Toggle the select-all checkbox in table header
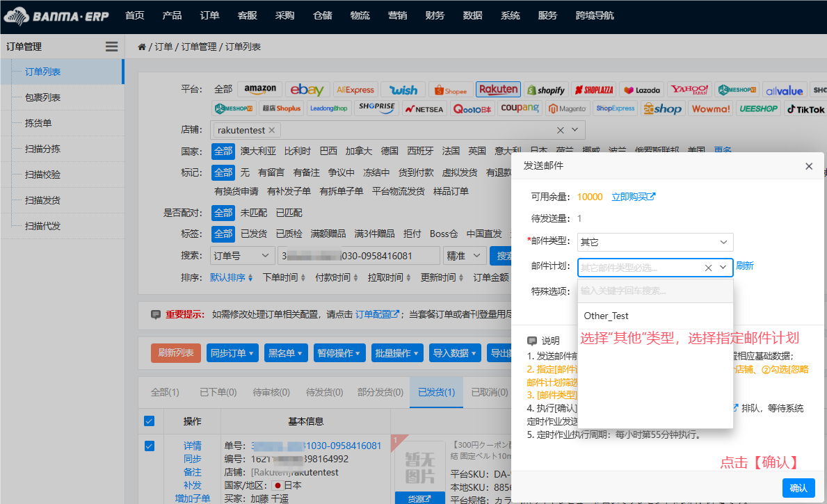The width and height of the screenshot is (827, 504). [x=150, y=421]
